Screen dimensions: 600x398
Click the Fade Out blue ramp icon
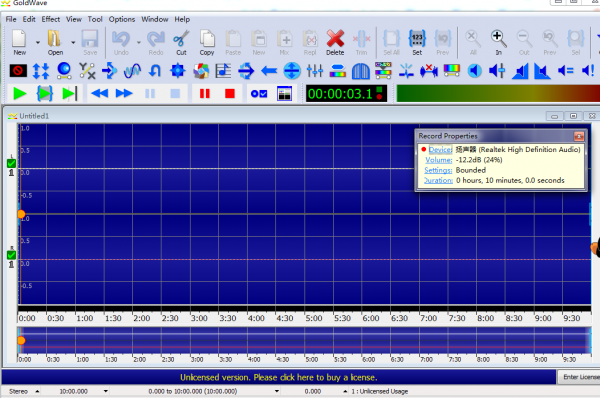[543, 71]
